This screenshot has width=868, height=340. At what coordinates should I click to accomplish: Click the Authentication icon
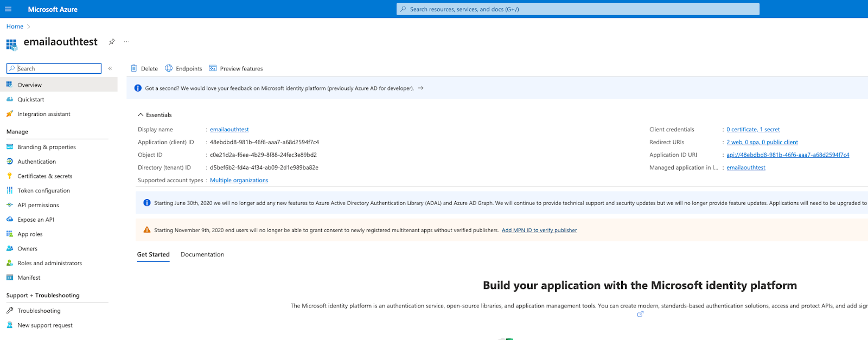point(9,162)
